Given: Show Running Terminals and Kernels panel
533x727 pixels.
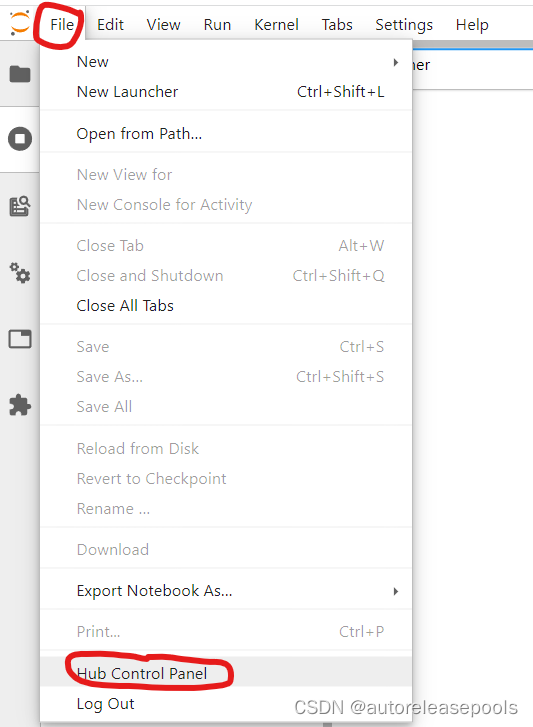Looking at the screenshot, I should pos(20,139).
